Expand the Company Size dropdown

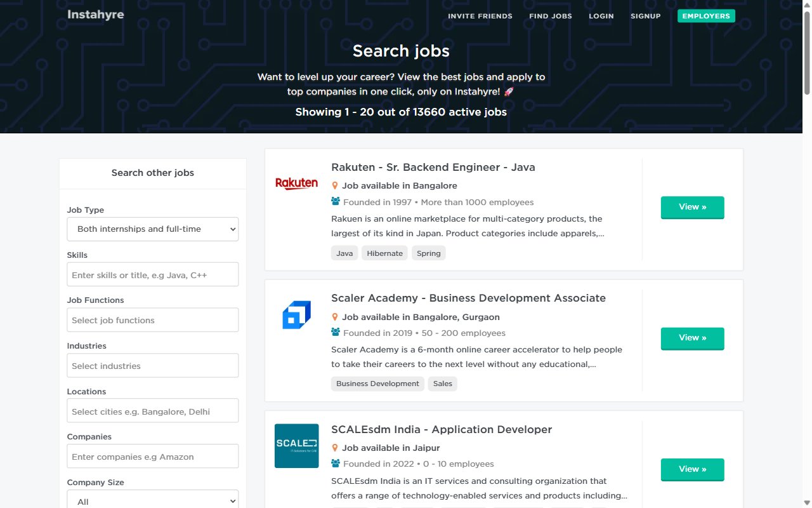(x=153, y=501)
